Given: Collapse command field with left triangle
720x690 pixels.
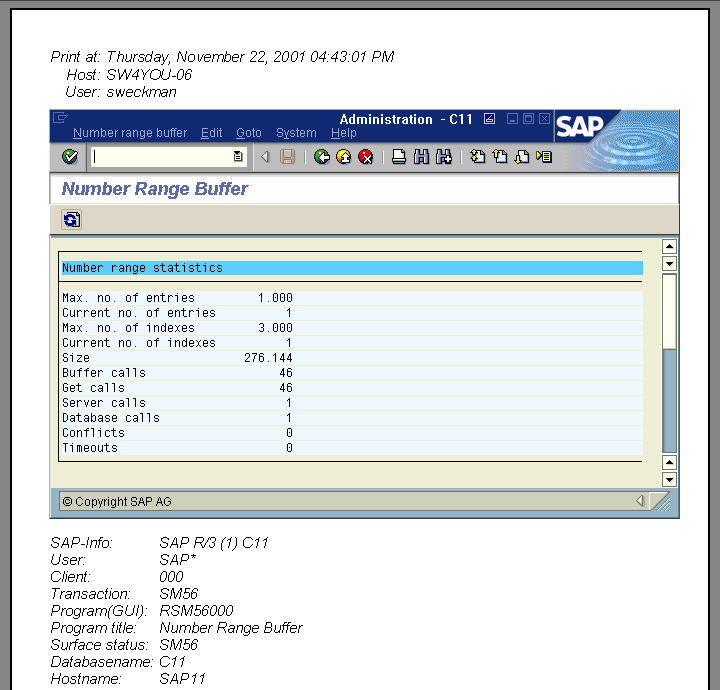Looking at the screenshot, I should pos(265,157).
